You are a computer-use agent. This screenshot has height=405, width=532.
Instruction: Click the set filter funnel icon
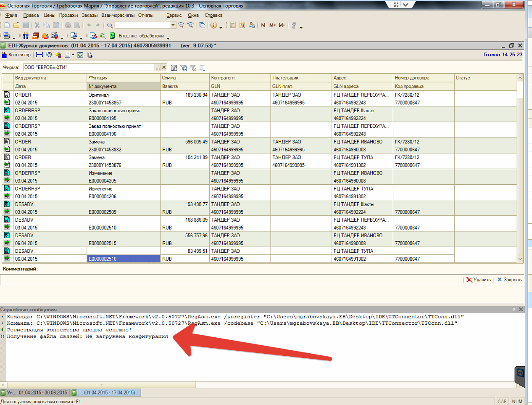click(x=174, y=68)
